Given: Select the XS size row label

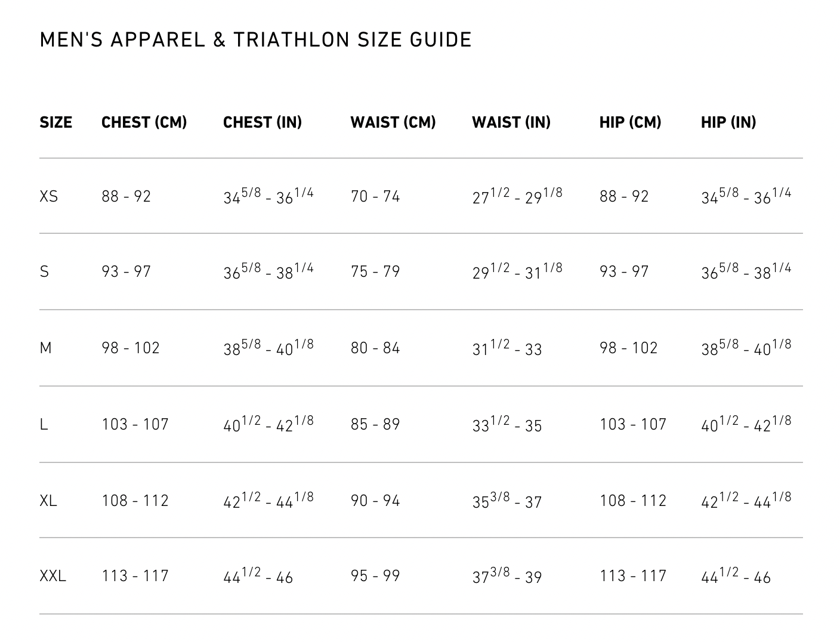Looking at the screenshot, I should [49, 196].
